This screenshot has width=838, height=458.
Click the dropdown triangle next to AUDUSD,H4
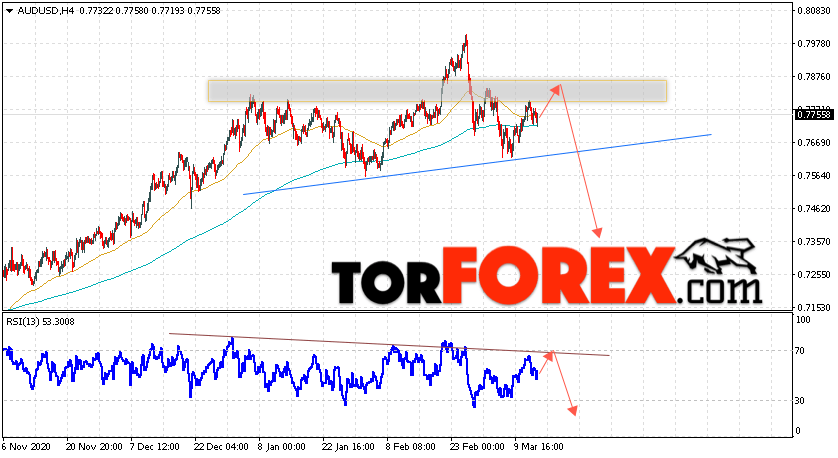9,11
